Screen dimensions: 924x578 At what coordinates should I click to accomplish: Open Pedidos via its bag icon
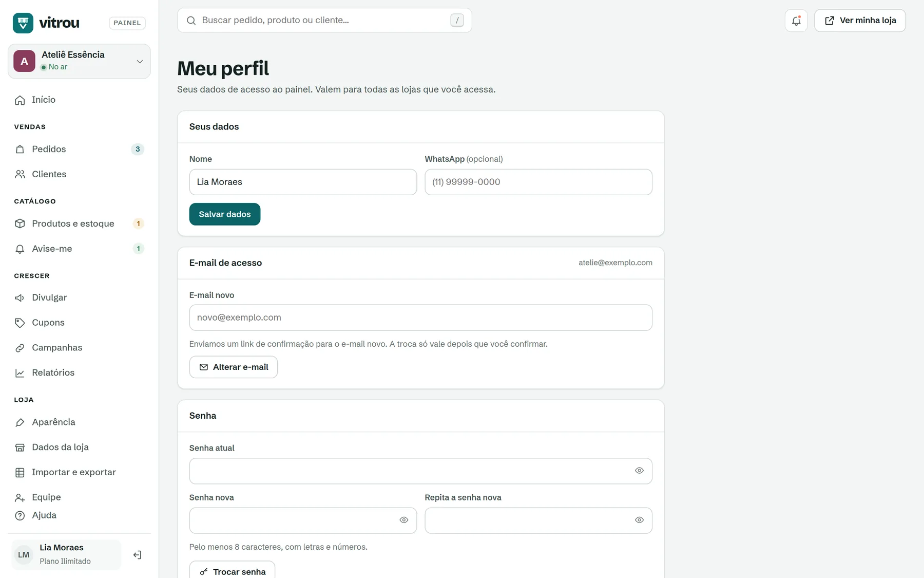pos(20,150)
